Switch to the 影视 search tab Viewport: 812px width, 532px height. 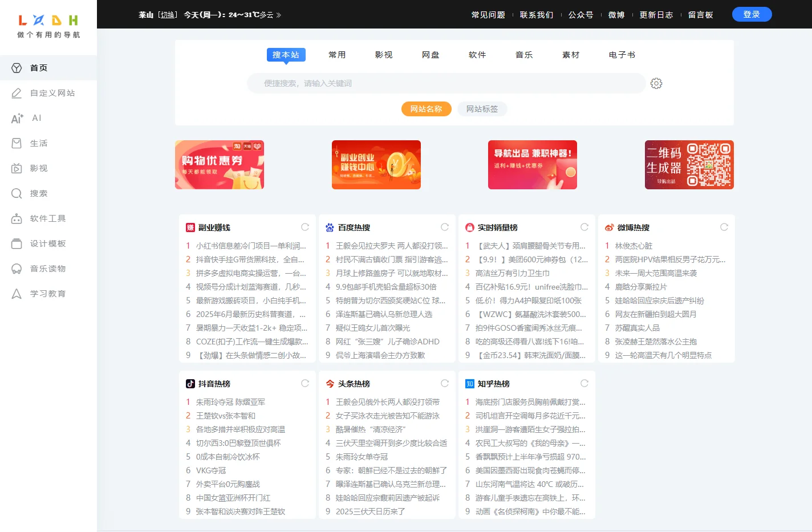point(384,55)
